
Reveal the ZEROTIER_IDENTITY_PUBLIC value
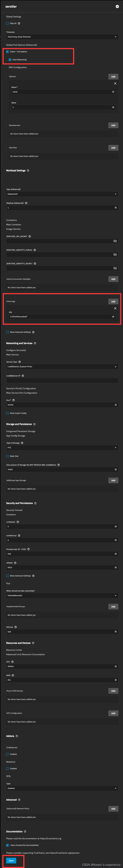click(x=115, y=254)
